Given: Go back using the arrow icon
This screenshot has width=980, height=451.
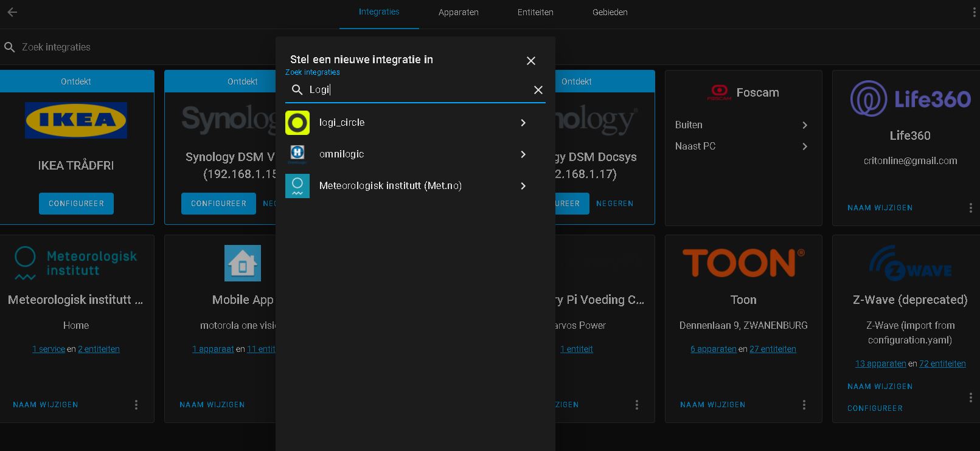Looking at the screenshot, I should pyautogui.click(x=12, y=12).
